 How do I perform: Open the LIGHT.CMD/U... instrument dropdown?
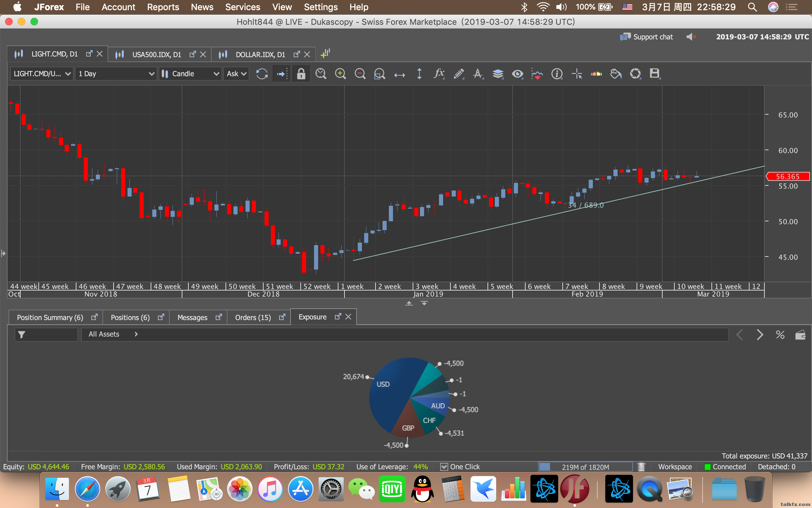(42, 74)
